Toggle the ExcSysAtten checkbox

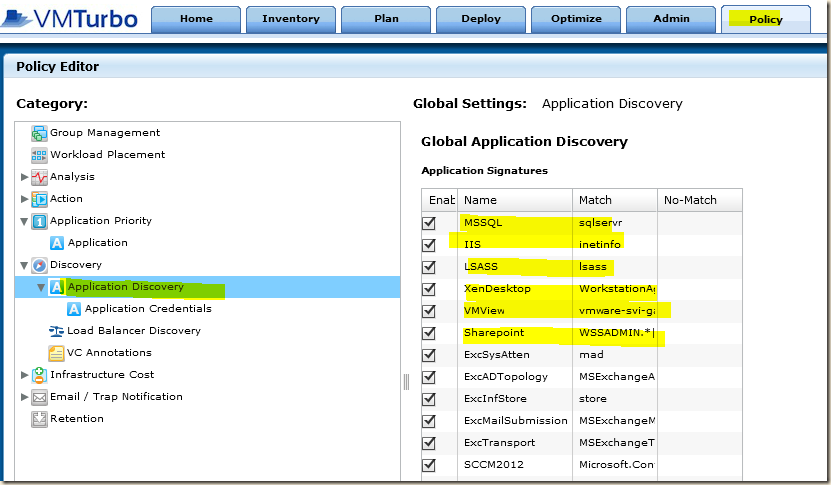(429, 355)
